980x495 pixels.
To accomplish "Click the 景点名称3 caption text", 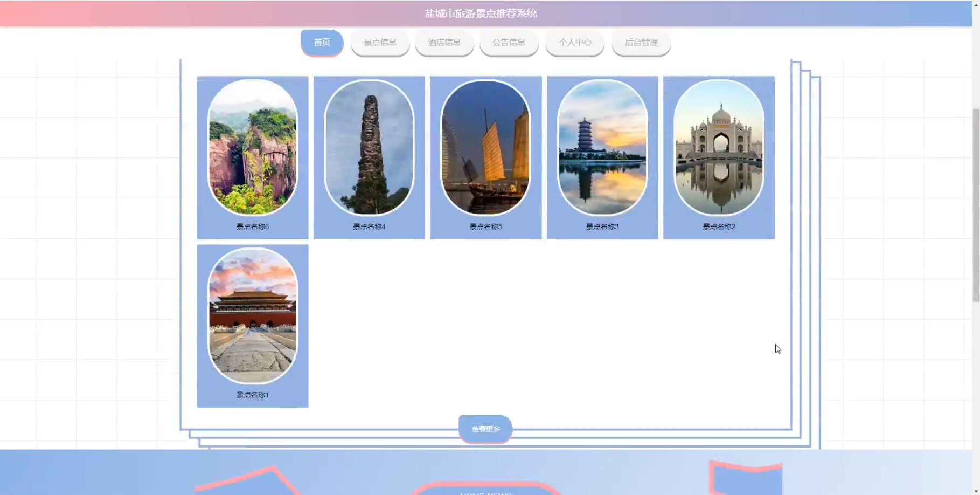I will click(602, 226).
